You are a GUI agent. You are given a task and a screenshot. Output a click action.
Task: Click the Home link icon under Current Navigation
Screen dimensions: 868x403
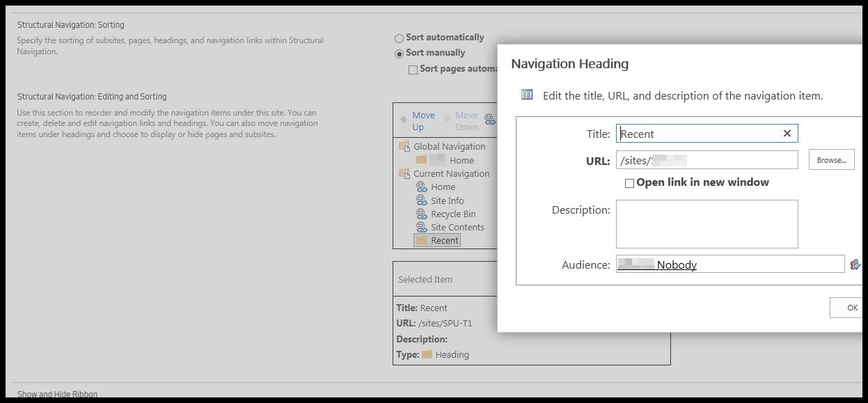[x=423, y=187]
